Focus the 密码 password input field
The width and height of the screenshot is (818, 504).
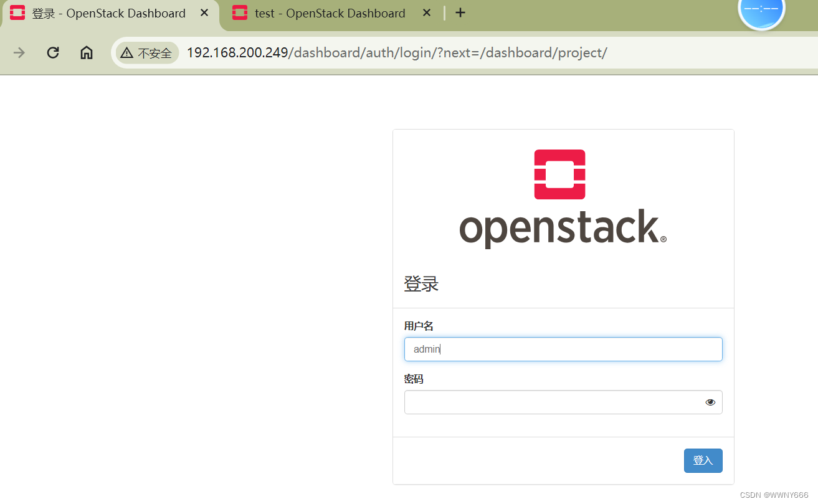click(x=554, y=402)
